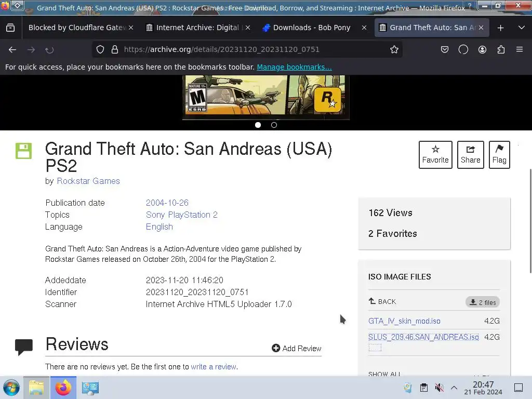Screen dimensions: 532x399
Task: Open Manage bookmarks link
Action: pos(294,67)
